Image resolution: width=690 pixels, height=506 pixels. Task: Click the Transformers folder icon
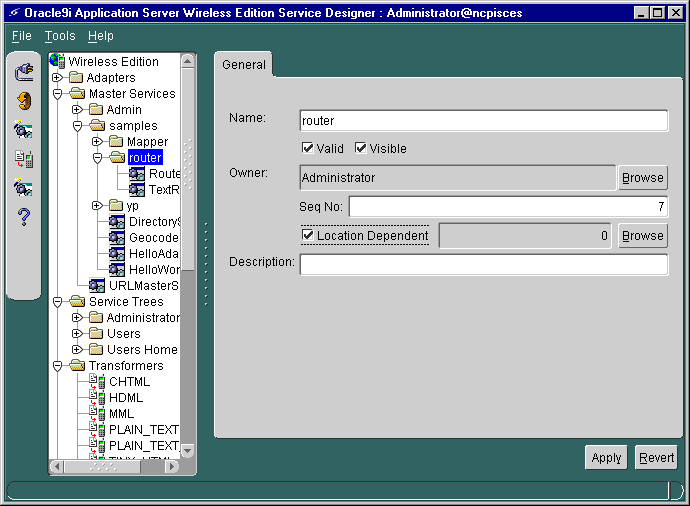[x=77, y=365]
